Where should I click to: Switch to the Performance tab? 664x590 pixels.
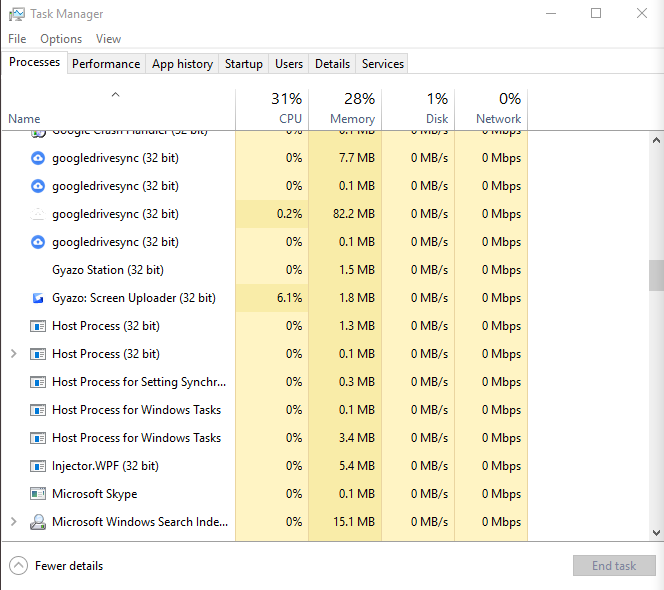[x=106, y=64]
